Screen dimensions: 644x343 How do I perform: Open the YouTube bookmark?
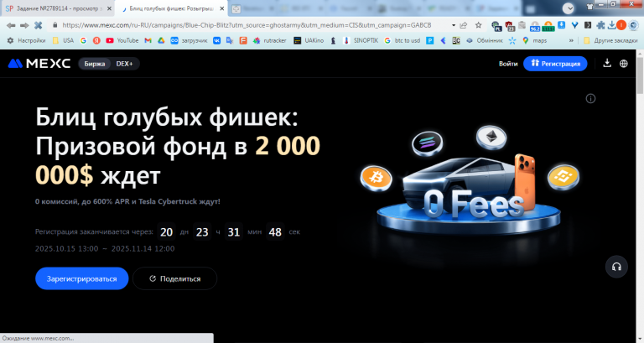122,40
